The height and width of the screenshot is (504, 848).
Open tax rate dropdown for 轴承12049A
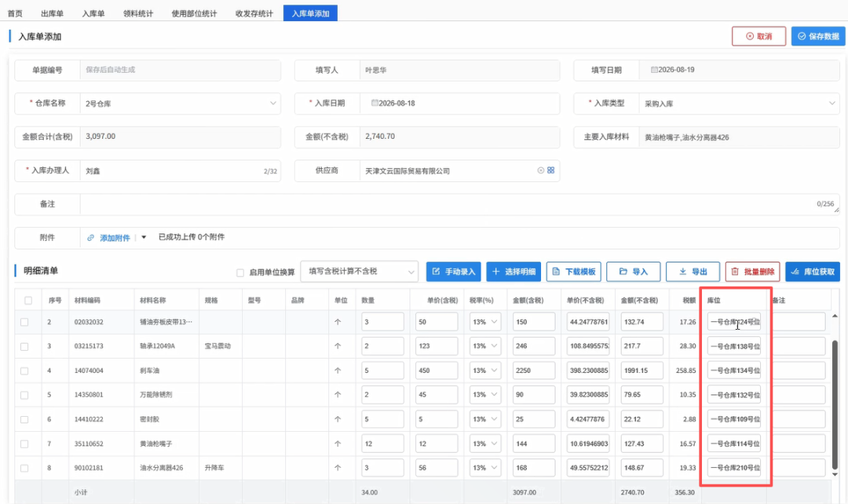[484, 346]
